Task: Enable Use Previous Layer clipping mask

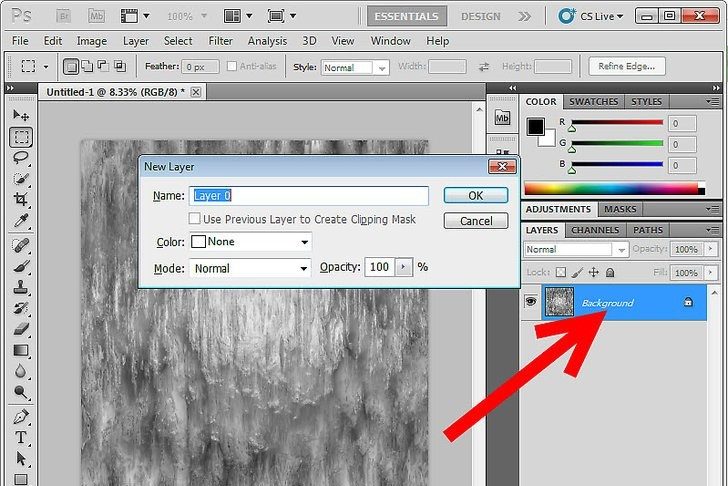Action: pos(194,219)
